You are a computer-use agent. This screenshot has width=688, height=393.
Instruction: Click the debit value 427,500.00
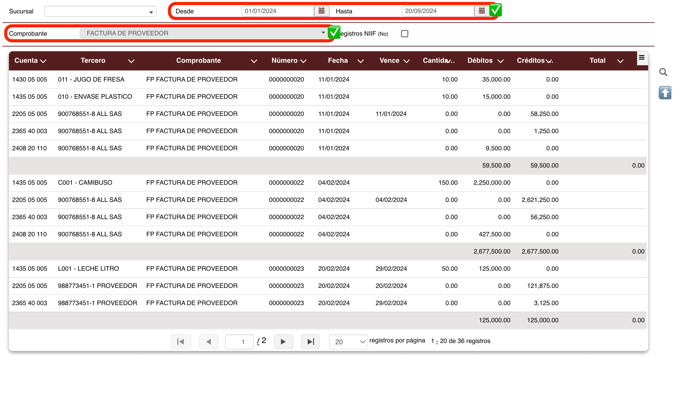pos(494,234)
